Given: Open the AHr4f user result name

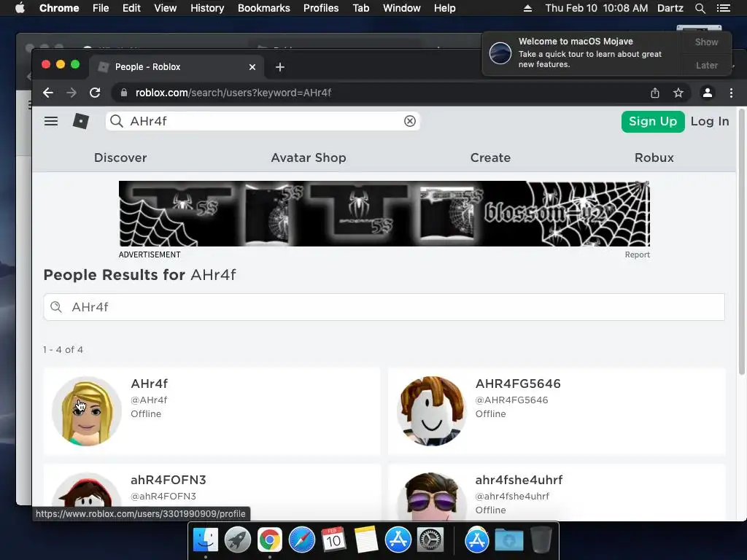Looking at the screenshot, I should tap(149, 384).
